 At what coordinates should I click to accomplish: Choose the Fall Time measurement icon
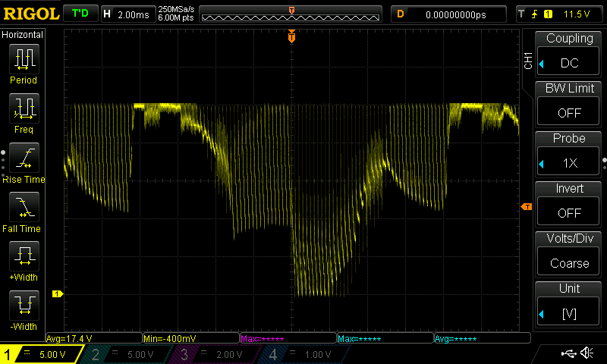pyautogui.click(x=24, y=208)
